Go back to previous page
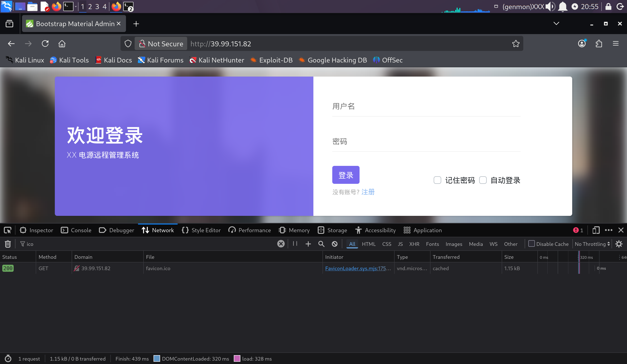The width and height of the screenshot is (627, 364). tap(11, 43)
